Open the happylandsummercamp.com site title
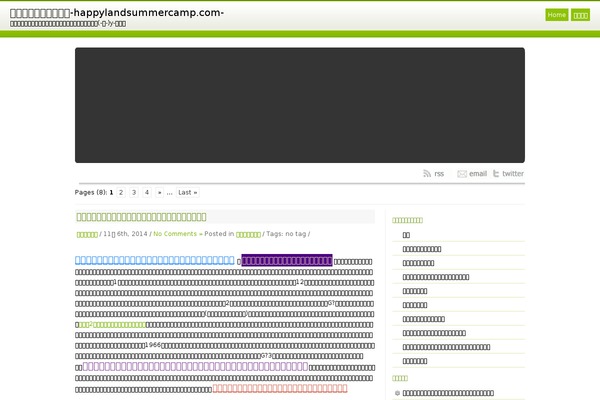Image resolution: width=600 pixels, height=400 pixels. pos(117,13)
